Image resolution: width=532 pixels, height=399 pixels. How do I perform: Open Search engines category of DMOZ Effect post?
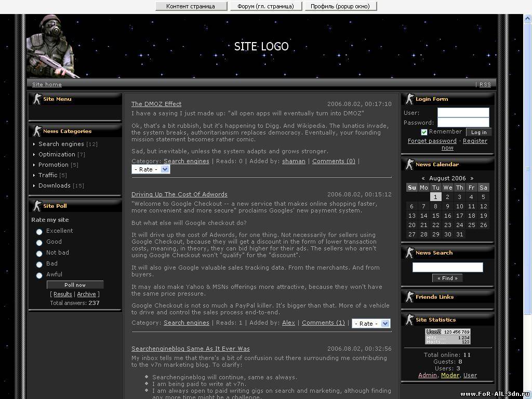[x=187, y=161]
